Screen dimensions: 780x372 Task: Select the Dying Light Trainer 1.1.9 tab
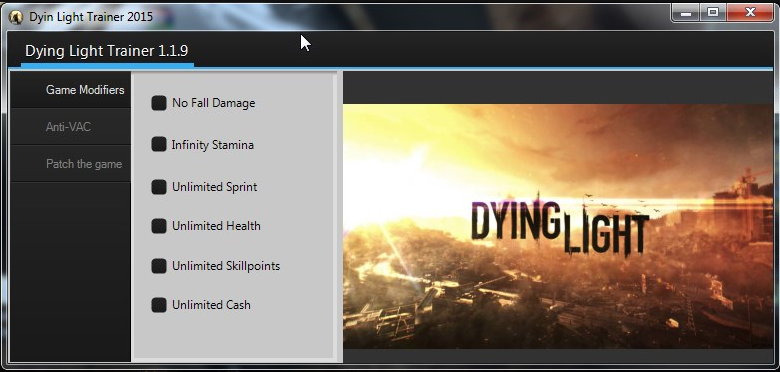coord(107,51)
